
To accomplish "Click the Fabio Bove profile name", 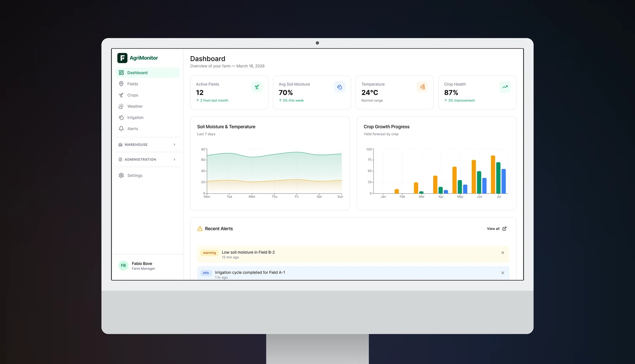I will (x=142, y=263).
